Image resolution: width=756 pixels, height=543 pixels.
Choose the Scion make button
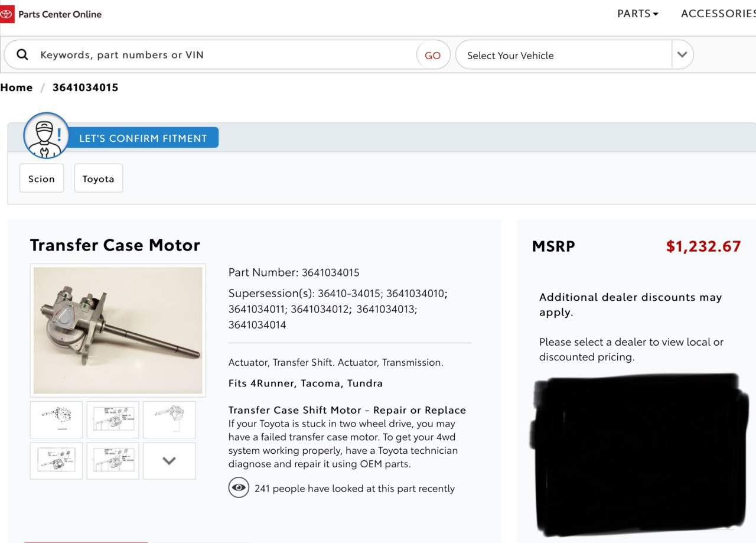41,178
